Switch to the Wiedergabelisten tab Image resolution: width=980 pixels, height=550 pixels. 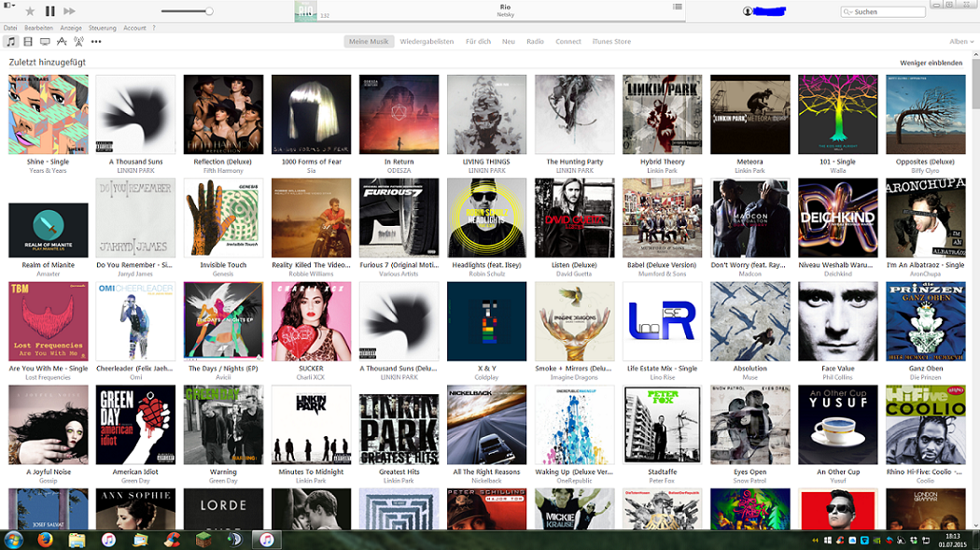tap(427, 41)
